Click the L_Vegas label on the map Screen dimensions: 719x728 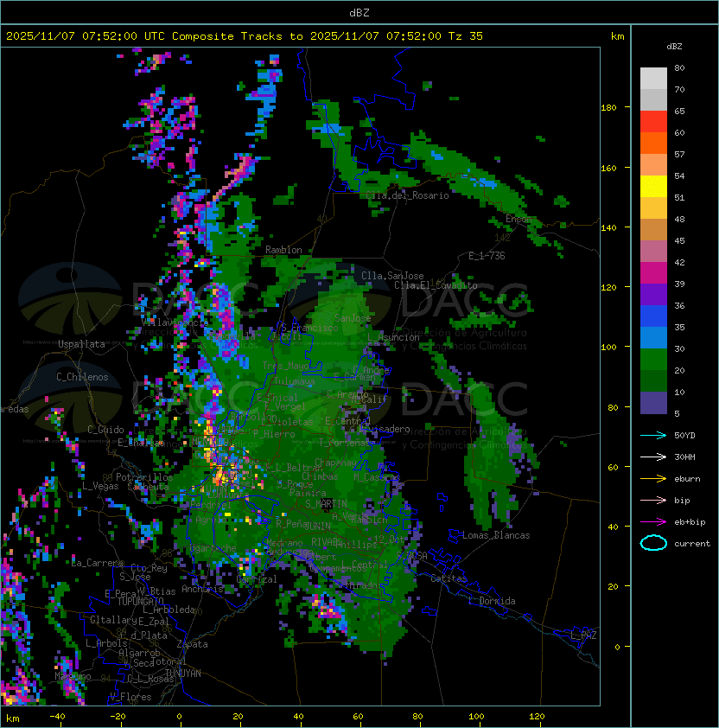coord(100,486)
